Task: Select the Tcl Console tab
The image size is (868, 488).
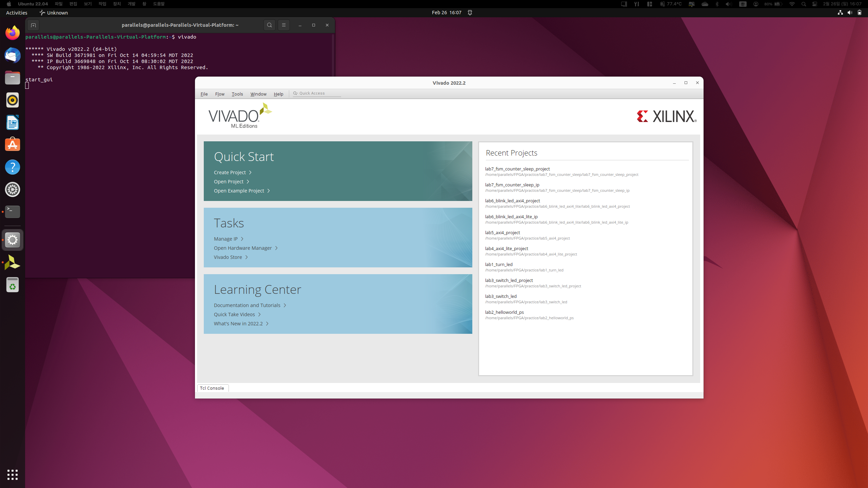Action: 213,388
